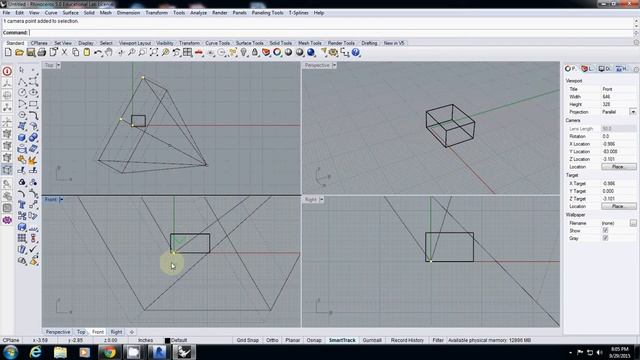Toggle the wallpaper Gray checkbox

point(605,238)
